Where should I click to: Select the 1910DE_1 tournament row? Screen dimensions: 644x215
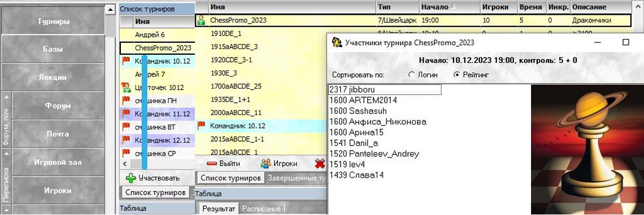[x=261, y=34]
